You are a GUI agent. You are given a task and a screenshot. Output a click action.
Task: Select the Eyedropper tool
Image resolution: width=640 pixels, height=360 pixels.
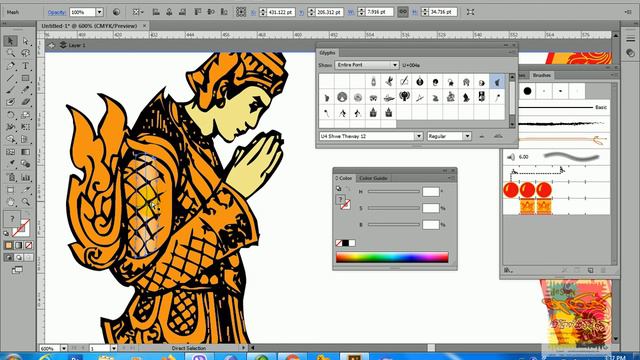point(11,164)
